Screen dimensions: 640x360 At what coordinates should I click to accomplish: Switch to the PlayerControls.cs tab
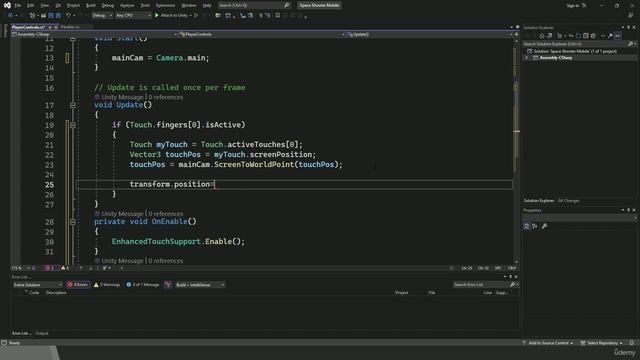pyautogui.click(x=28, y=27)
